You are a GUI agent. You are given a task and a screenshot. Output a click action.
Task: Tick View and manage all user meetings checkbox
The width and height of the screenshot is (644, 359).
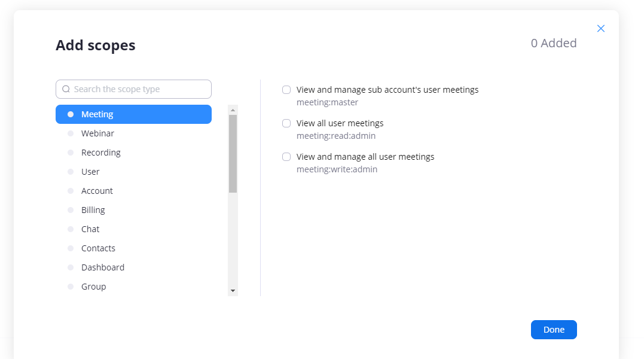coord(286,157)
